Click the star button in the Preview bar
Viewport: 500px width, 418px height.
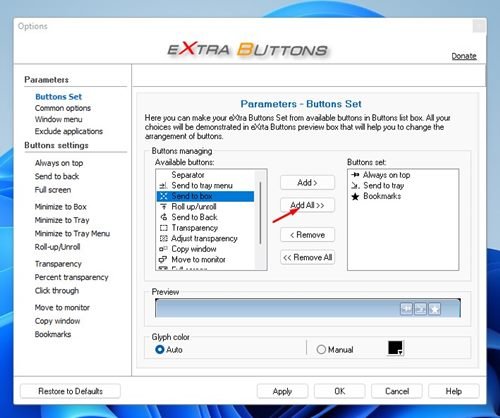[x=434, y=309]
